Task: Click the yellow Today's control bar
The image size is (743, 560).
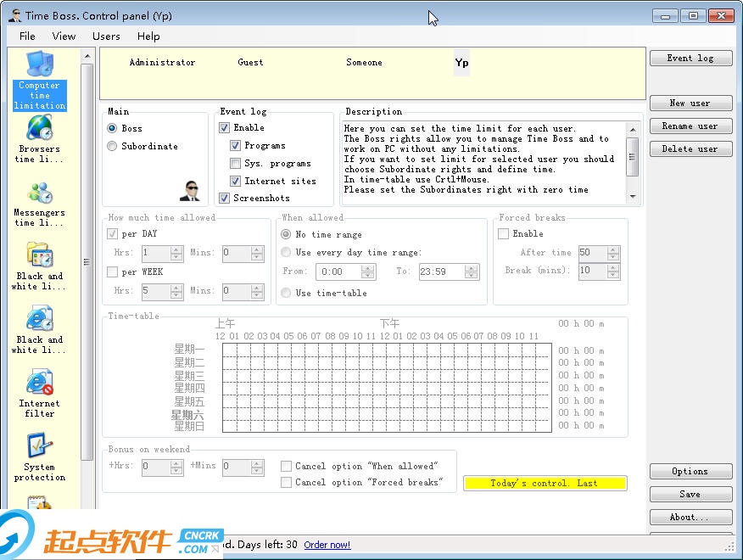Action: tap(545, 484)
